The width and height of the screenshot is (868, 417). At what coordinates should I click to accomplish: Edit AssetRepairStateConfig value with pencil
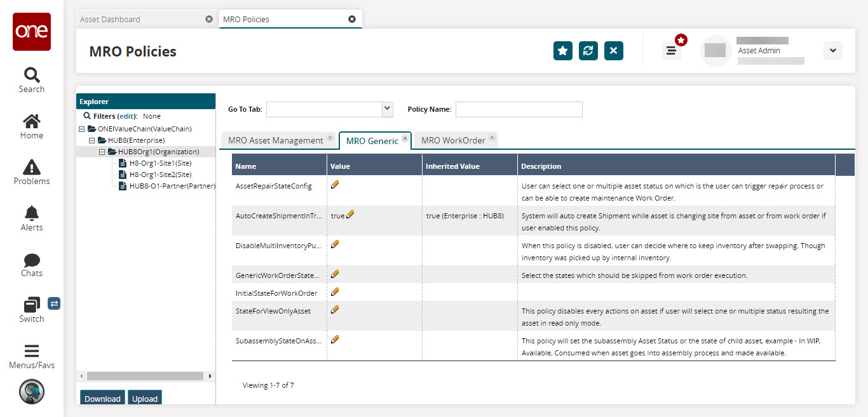coord(335,185)
